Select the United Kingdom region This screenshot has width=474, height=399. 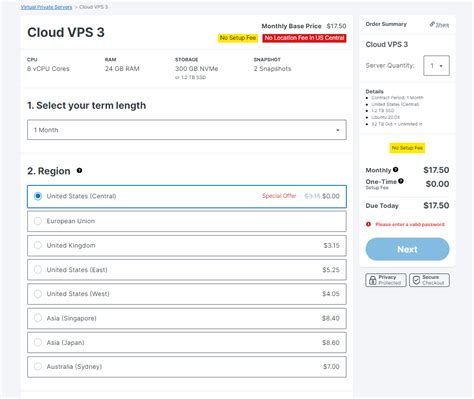187,246
